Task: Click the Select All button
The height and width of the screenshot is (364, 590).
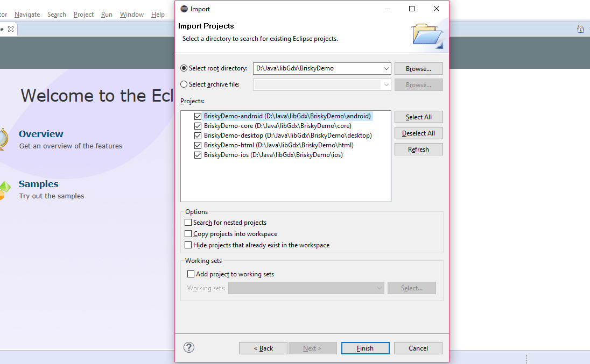Action: (418, 117)
